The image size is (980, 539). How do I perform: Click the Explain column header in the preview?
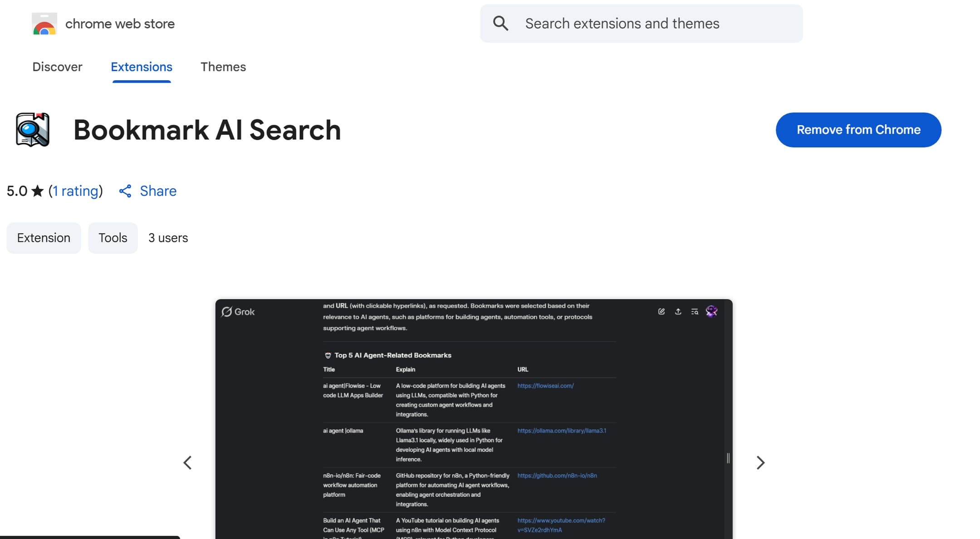406,369
